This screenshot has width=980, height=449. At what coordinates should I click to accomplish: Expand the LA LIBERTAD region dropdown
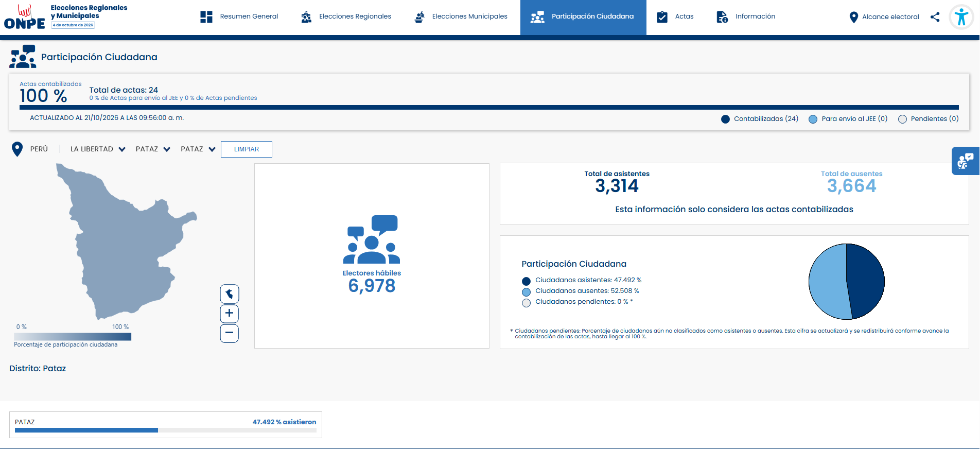(98, 149)
